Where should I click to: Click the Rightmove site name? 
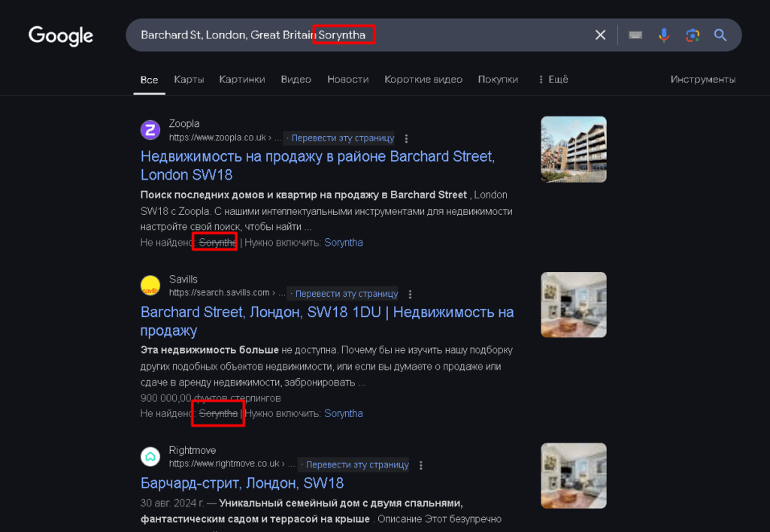pyautogui.click(x=192, y=450)
